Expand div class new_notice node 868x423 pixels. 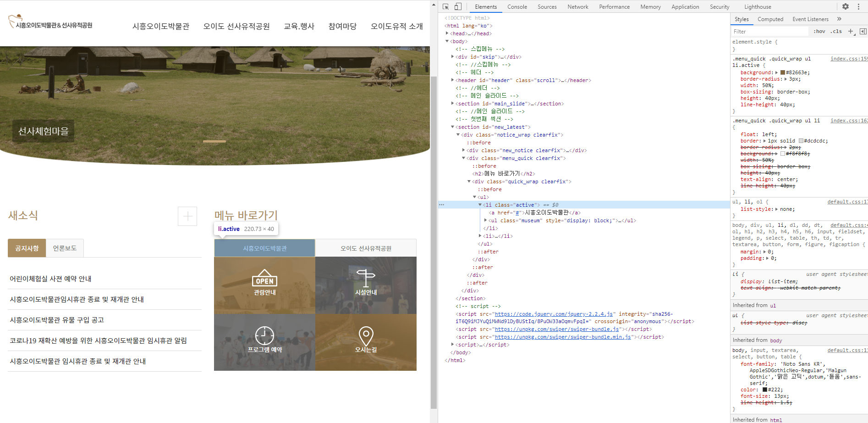tap(463, 150)
